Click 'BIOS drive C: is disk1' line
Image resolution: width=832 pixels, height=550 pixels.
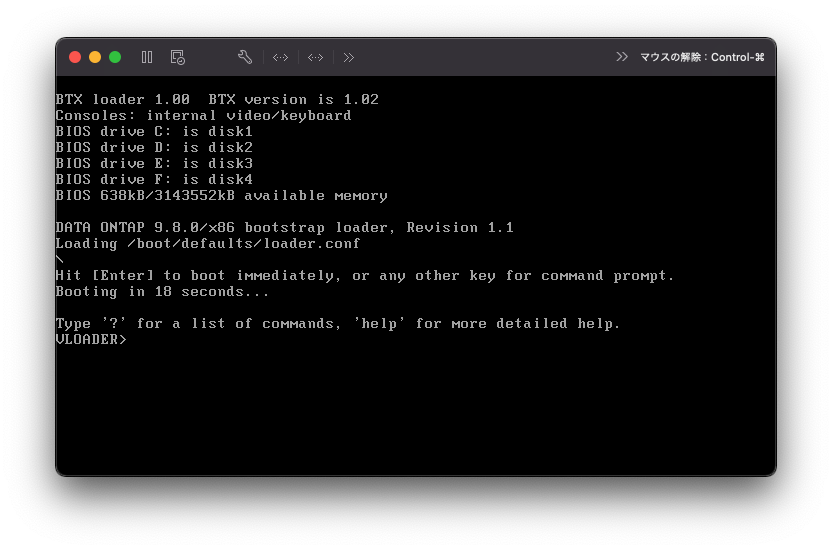pos(154,131)
